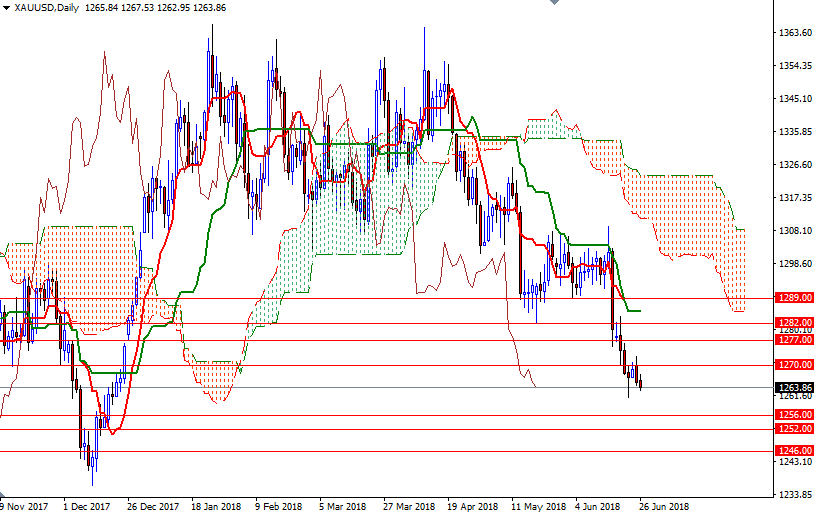The height and width of the screenshot is (514, 814).
Task: Click the 18 Jan 2018 date label
Action: pos(215,506)
